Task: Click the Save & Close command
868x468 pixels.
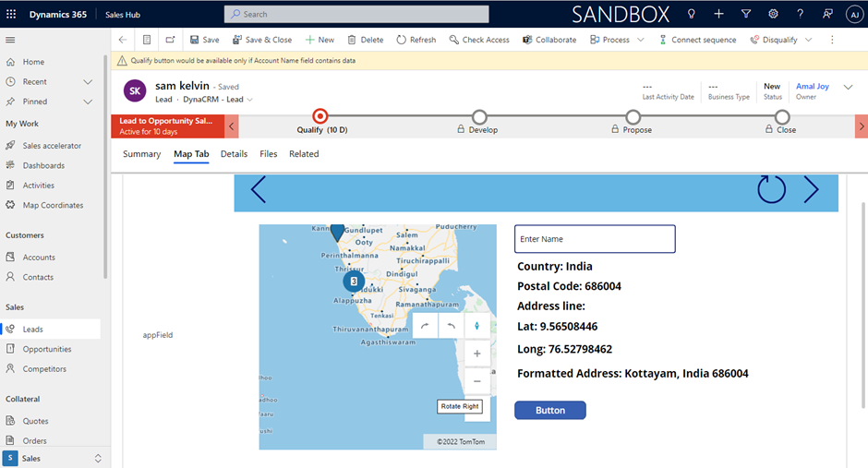Action: coord(261,40)
